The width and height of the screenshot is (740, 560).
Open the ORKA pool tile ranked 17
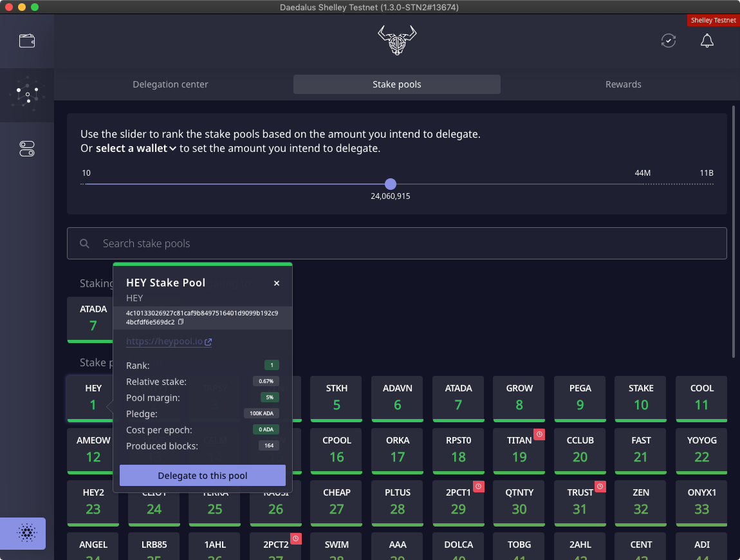398,449
